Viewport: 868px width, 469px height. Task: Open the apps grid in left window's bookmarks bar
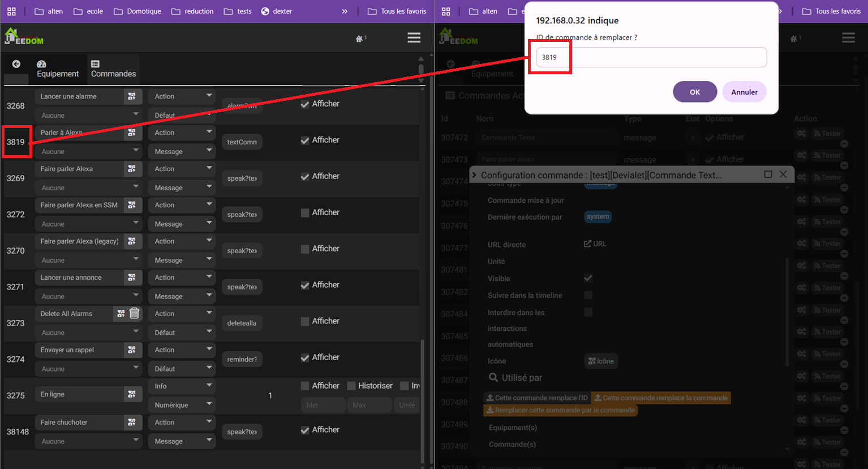(x=11, y=11)
